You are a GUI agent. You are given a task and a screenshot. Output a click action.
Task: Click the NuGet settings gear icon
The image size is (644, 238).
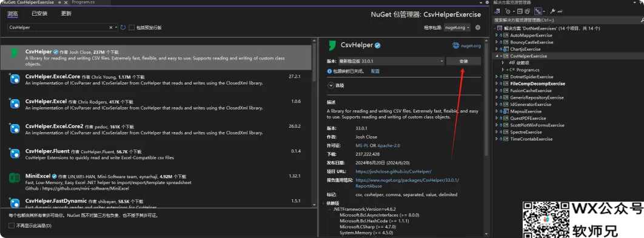point(478,27)
